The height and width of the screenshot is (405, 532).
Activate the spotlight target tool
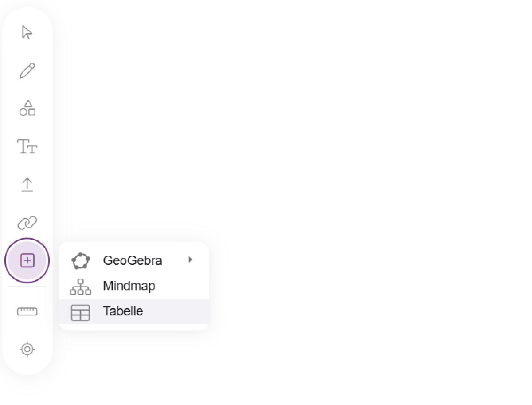27,350
